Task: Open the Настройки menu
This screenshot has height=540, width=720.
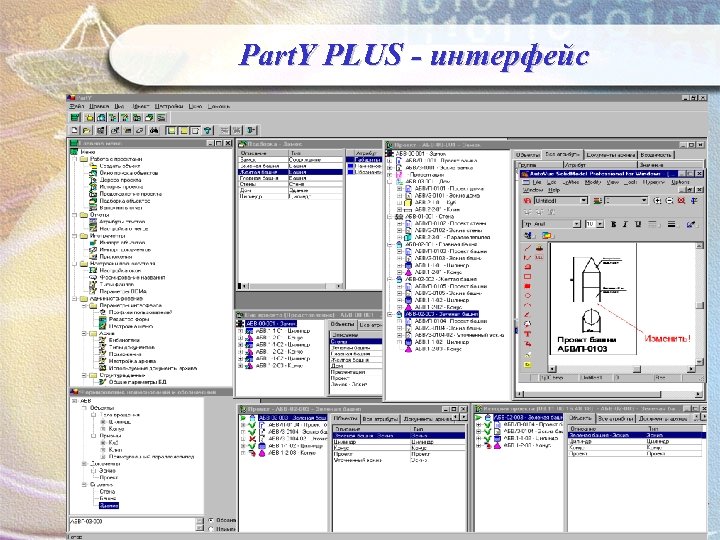Action: pos(169,106)
